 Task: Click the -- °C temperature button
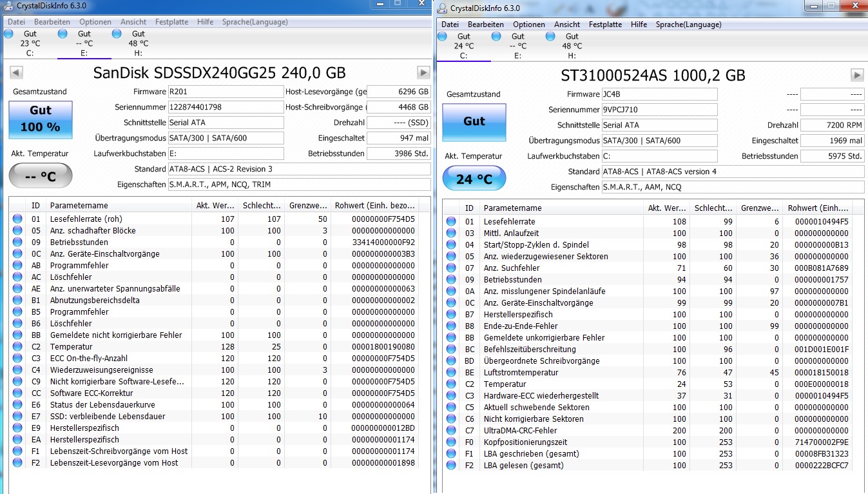coord(40,176)
